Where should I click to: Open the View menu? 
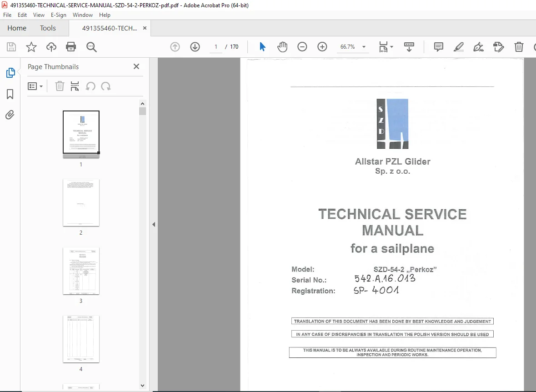pyautogui.click(x=39, y=15)
